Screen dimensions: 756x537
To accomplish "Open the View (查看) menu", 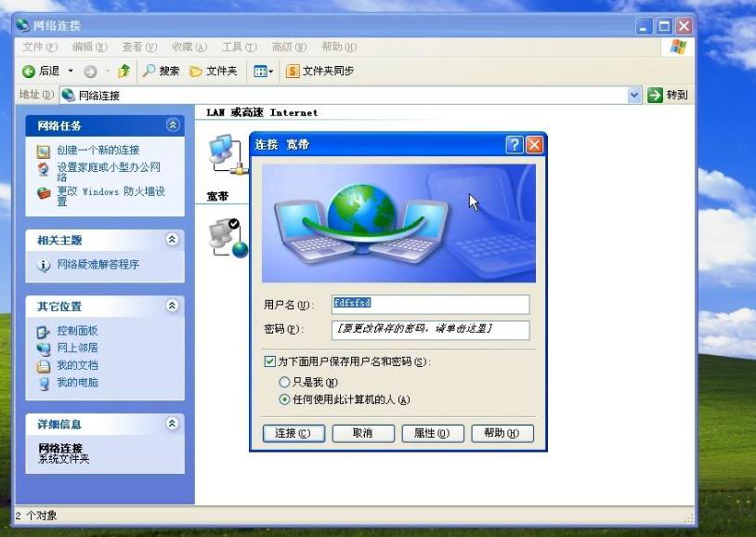I will point(139,46).
